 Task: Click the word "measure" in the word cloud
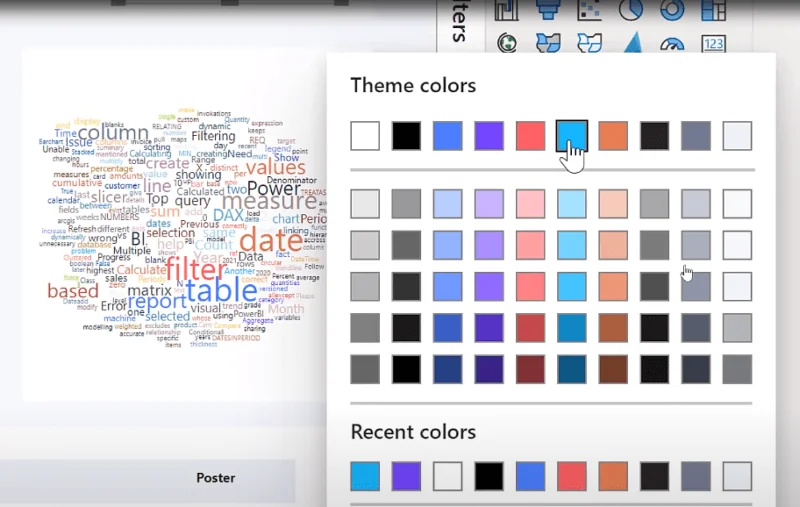[x=269, y=201]
